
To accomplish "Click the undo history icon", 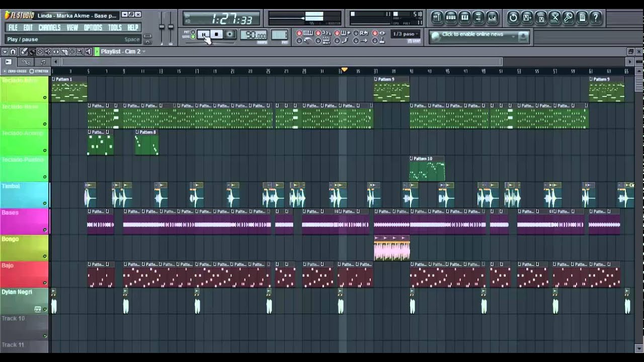I will (513, 18).
